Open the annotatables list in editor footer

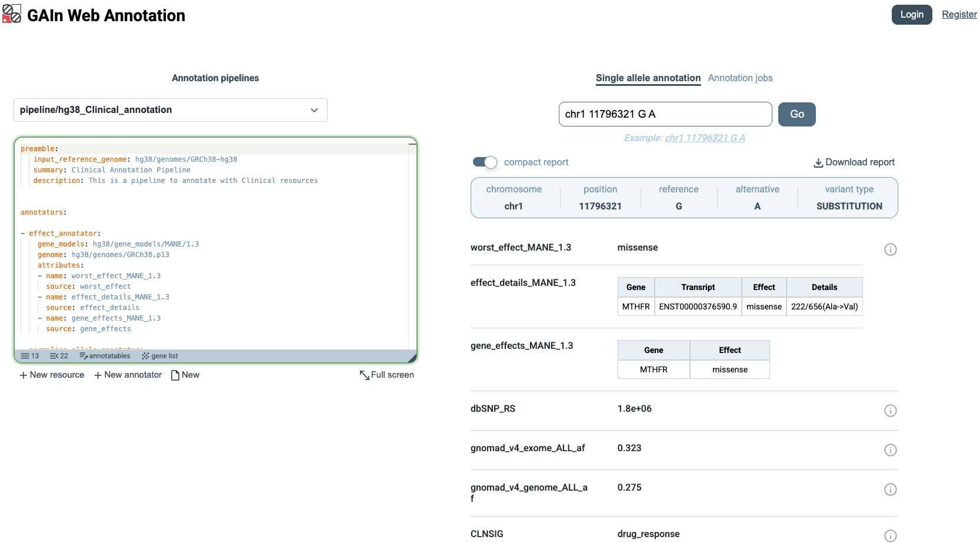click(105, 356)
